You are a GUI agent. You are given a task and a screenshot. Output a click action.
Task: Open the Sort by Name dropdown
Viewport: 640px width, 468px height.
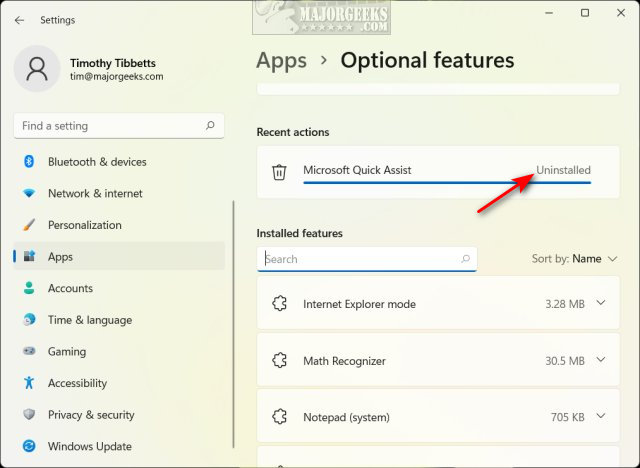tap(574, 259)
